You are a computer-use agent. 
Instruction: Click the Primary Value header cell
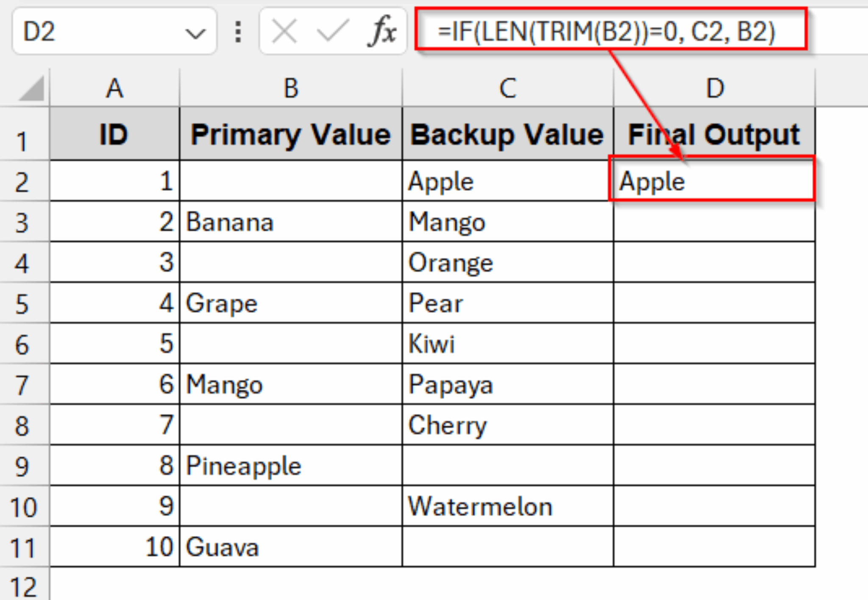(290, 135)
